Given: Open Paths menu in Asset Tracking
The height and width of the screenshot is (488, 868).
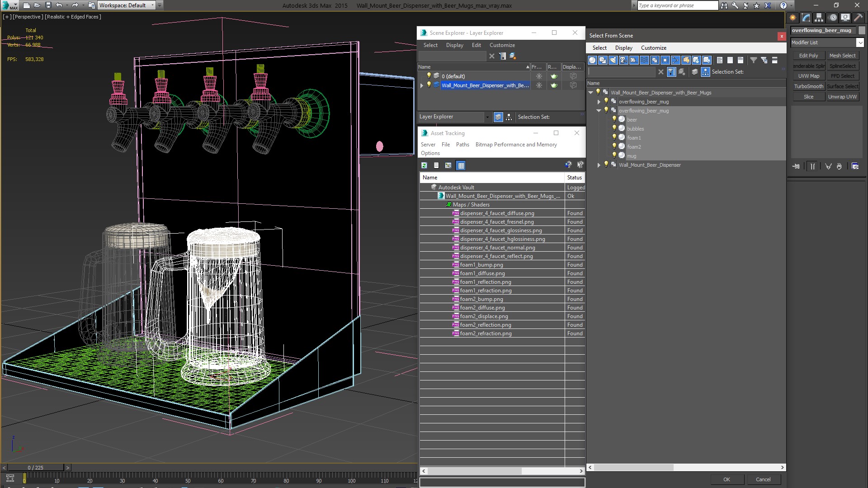Looking at the screenshot, I should 462,145.
